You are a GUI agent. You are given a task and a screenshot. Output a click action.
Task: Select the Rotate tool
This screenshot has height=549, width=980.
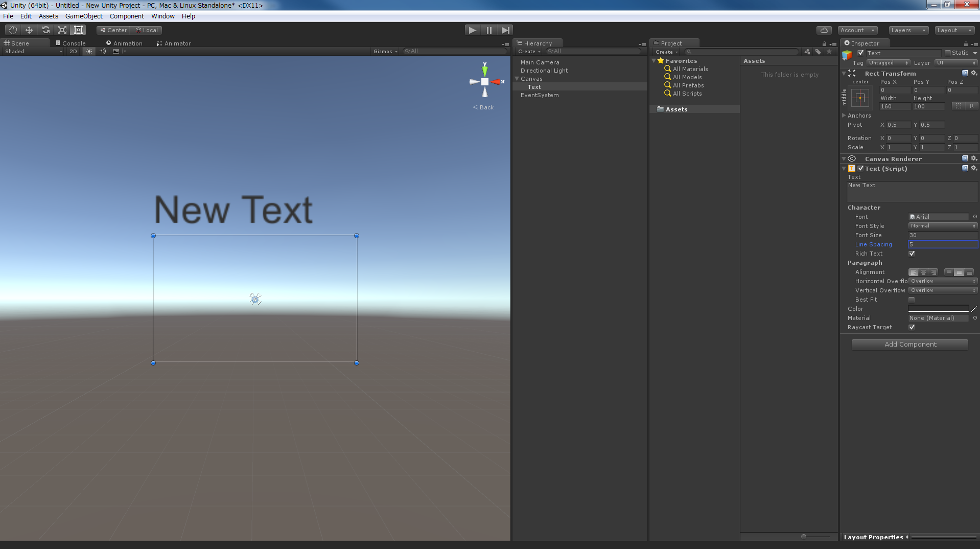pos(45,30)
